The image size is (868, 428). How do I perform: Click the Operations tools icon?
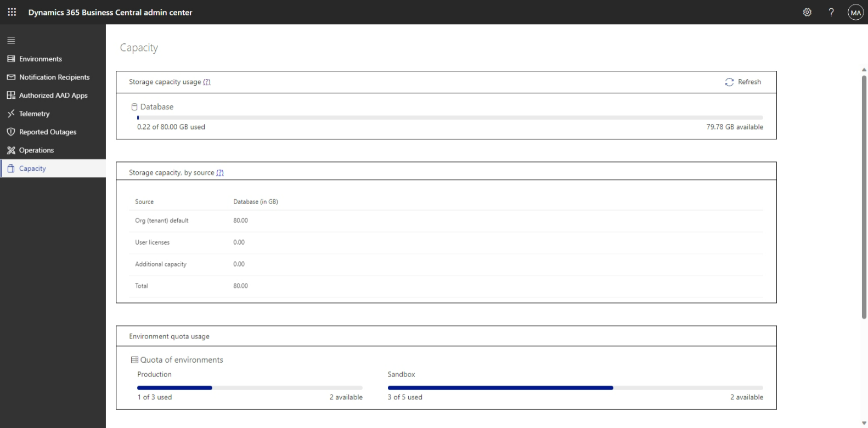pyautogui.click(x=11, y=150)
